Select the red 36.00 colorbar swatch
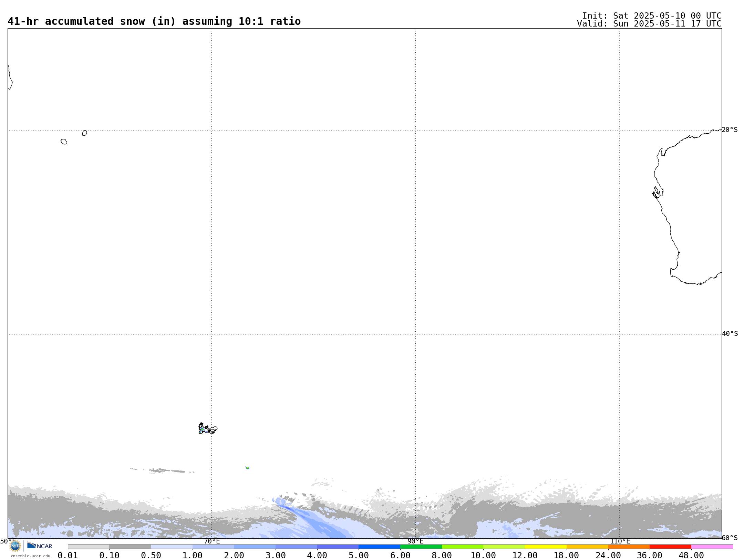The height and width of the screenshot is (560, 744). [670, 547]
